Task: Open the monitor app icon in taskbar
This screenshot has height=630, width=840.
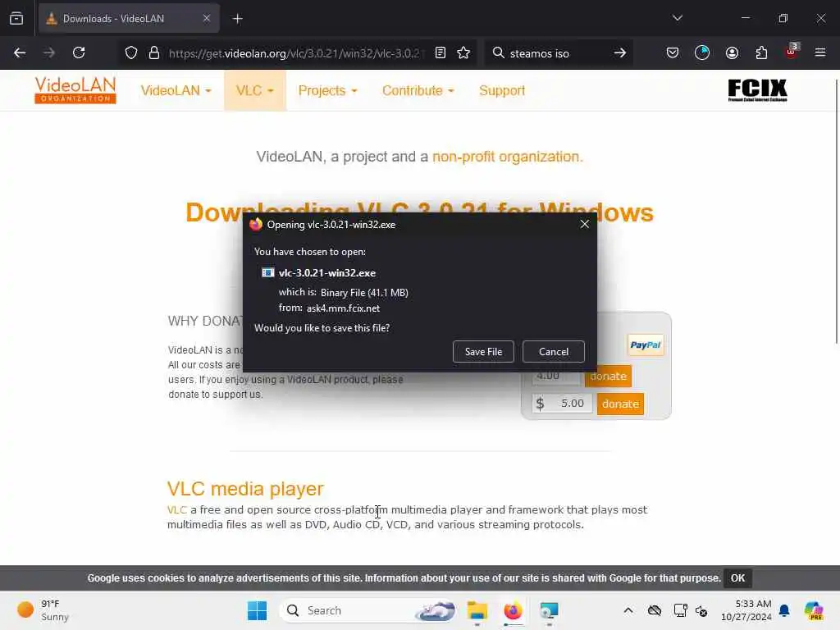Action: coord(549,610)
